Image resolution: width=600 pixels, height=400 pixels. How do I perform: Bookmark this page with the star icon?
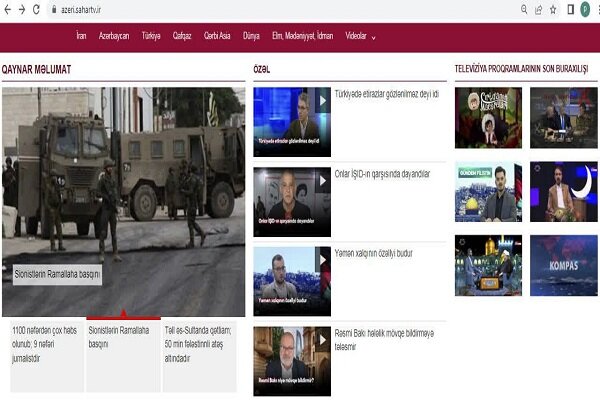553,9
